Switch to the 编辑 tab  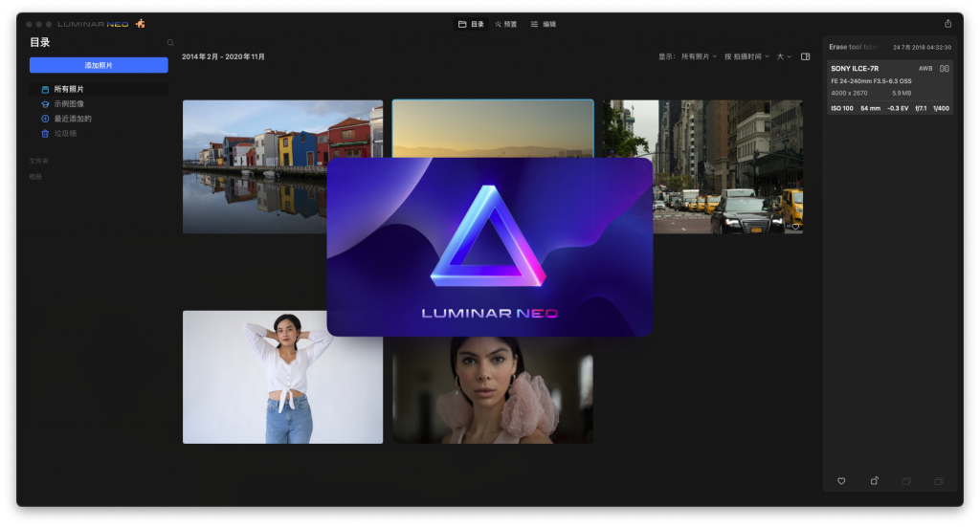[544, 24]
